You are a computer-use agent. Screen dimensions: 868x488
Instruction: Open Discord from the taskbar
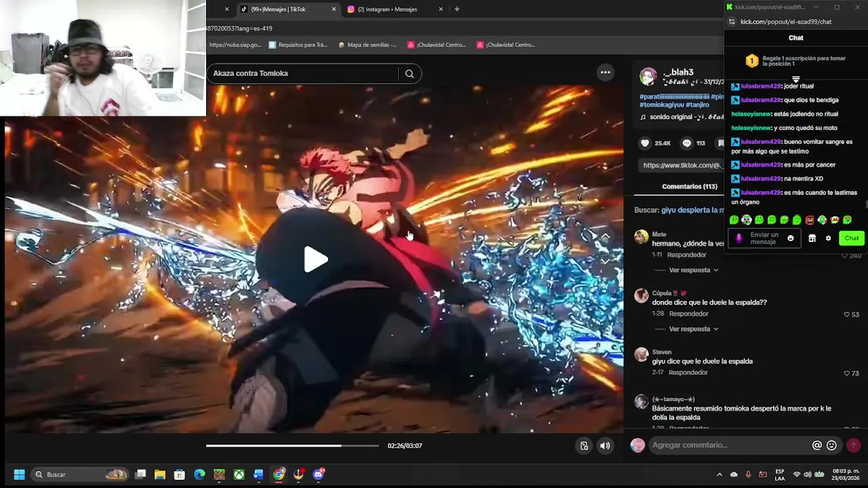pyautogui.click(x=319, y=474)
